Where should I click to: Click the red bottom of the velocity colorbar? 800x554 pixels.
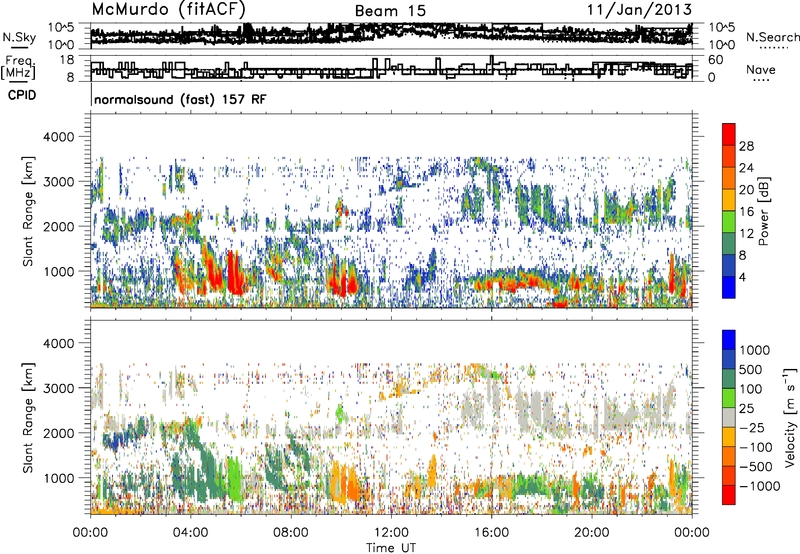tap(729, 495)
